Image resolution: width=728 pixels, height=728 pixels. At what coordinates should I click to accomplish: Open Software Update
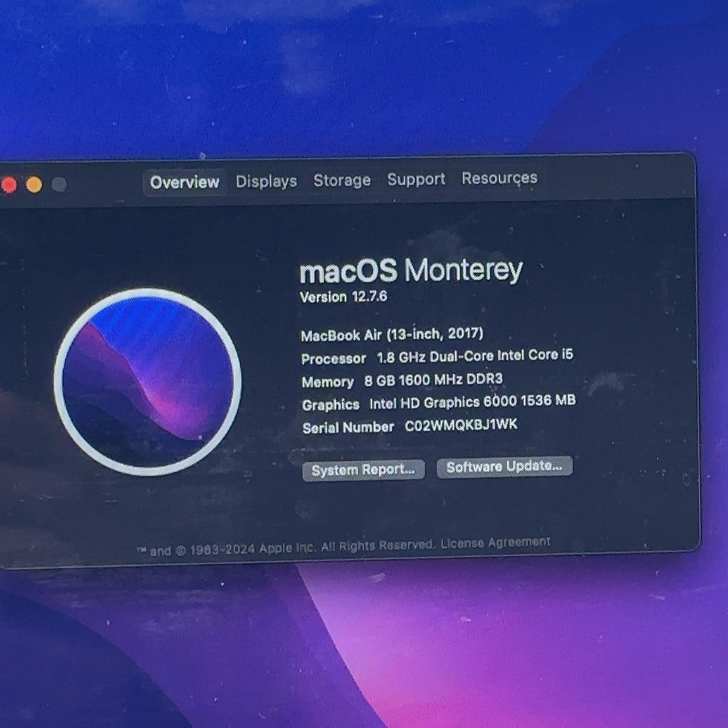point(505,467)
